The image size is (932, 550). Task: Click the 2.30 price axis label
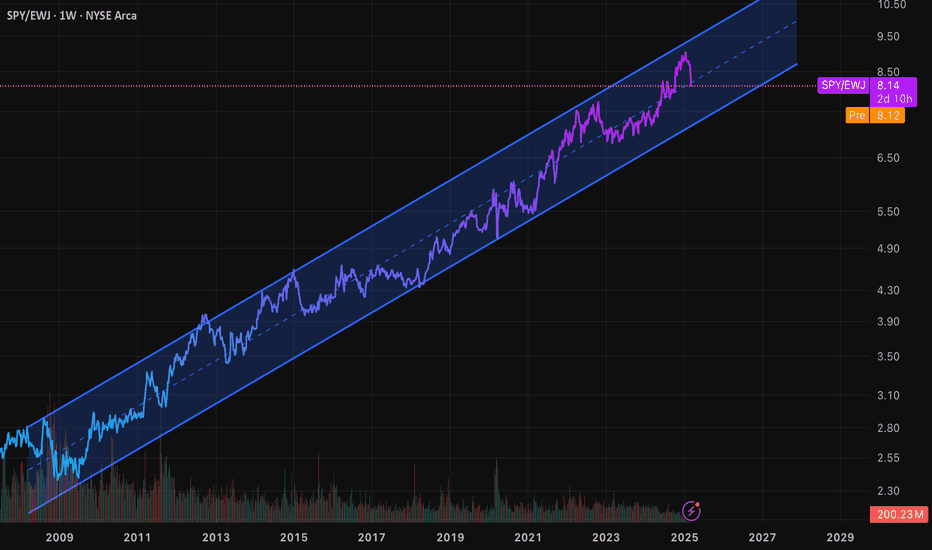pyautogui.click(x=888, y=491)
